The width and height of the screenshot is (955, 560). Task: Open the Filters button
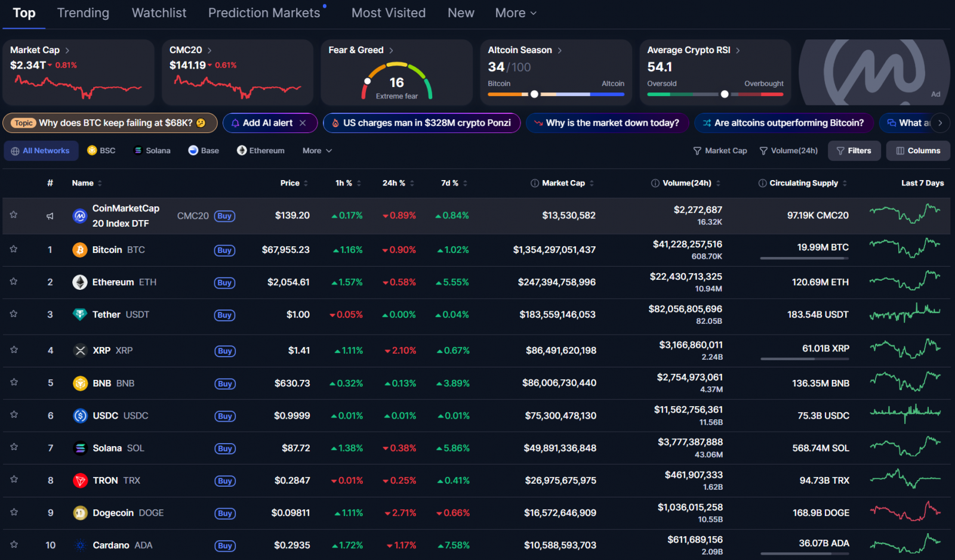pyautogui.click(x=854, y=151)
